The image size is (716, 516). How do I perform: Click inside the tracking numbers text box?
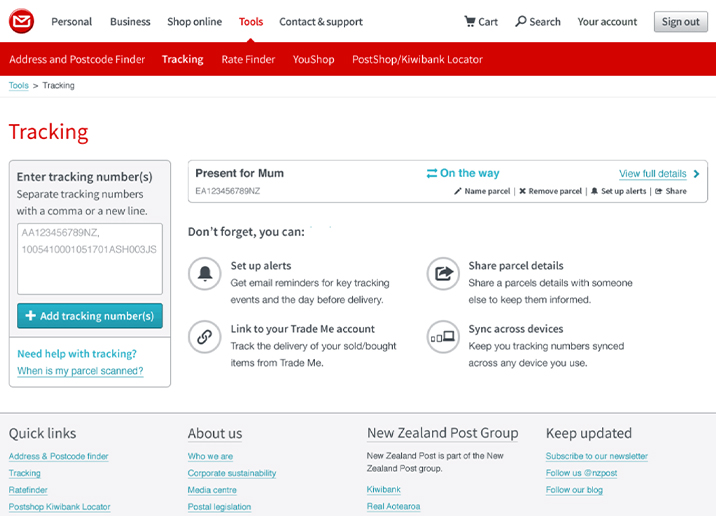tap(89, 258)
